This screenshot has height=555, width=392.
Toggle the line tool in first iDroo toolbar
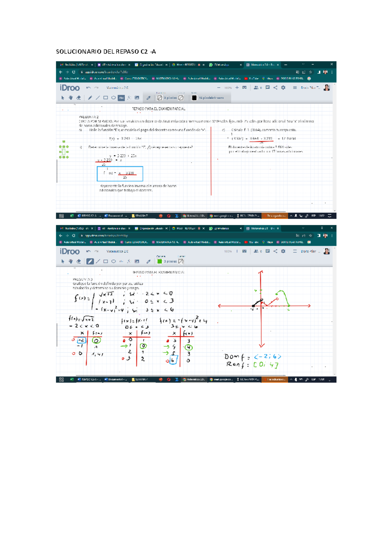[98, 98]
